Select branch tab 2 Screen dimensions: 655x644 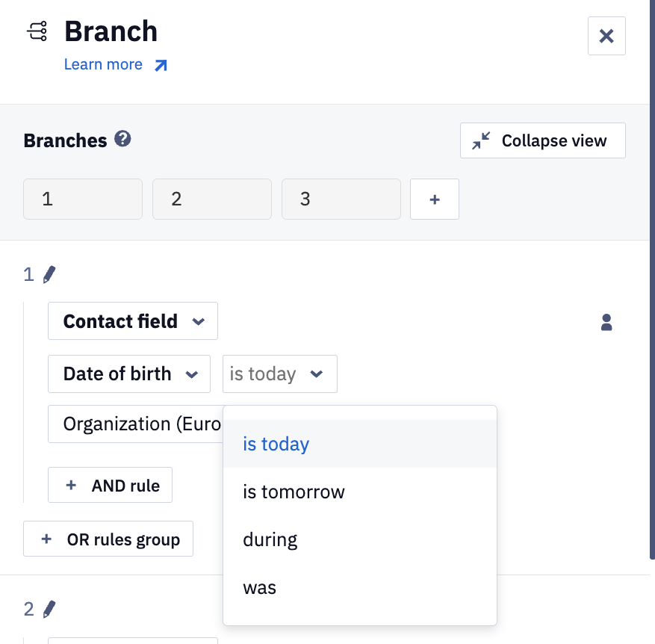tap(212, 199)
